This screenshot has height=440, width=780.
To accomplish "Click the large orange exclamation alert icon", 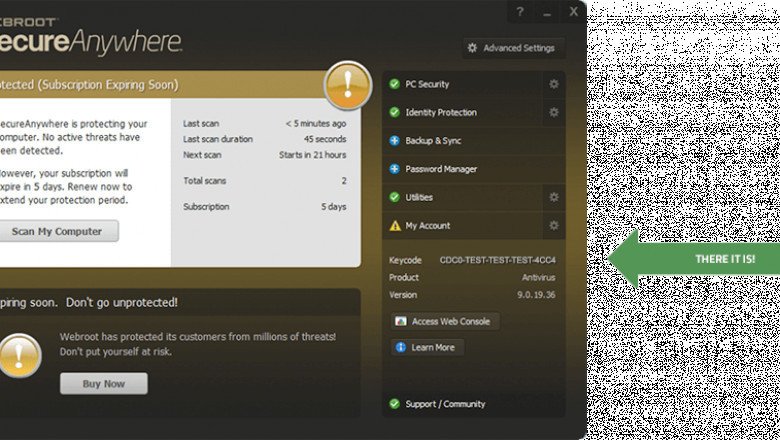I will click(348, 85).
